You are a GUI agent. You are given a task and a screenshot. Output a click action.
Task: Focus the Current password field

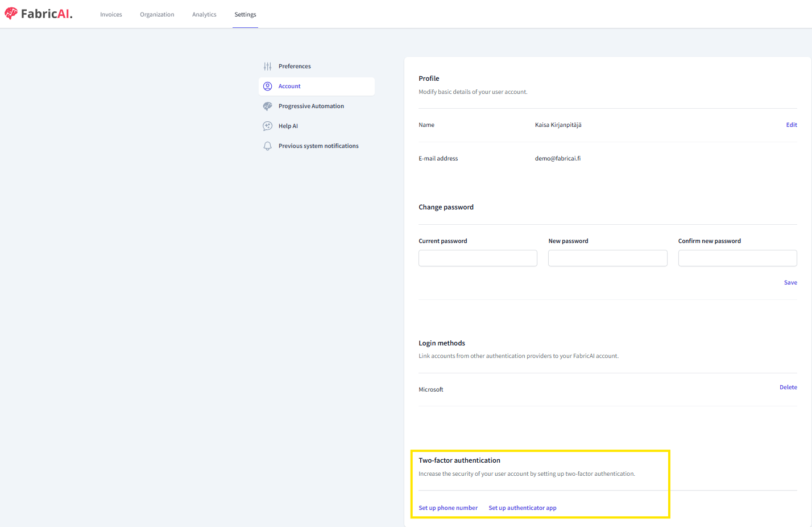pos(478,258)
